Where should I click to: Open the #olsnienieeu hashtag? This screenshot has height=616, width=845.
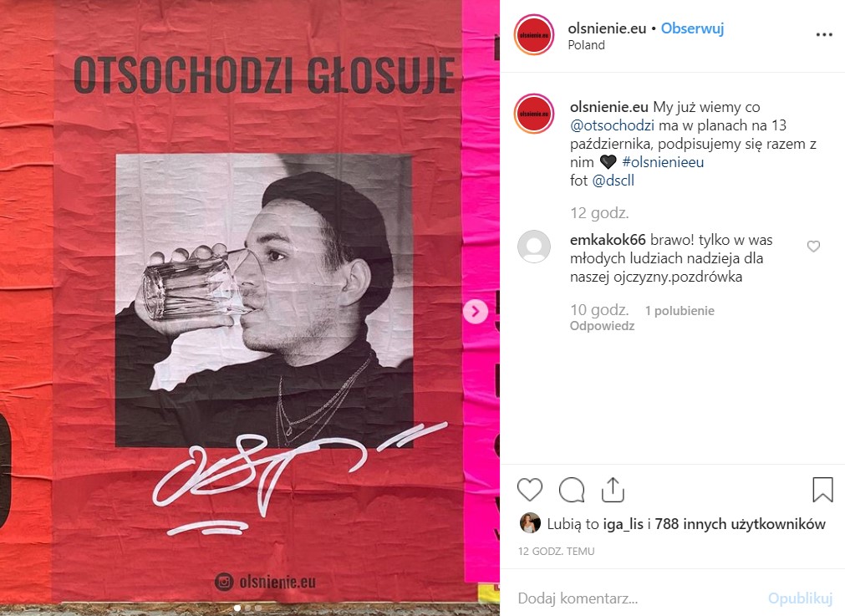click(x=663, y=162)
